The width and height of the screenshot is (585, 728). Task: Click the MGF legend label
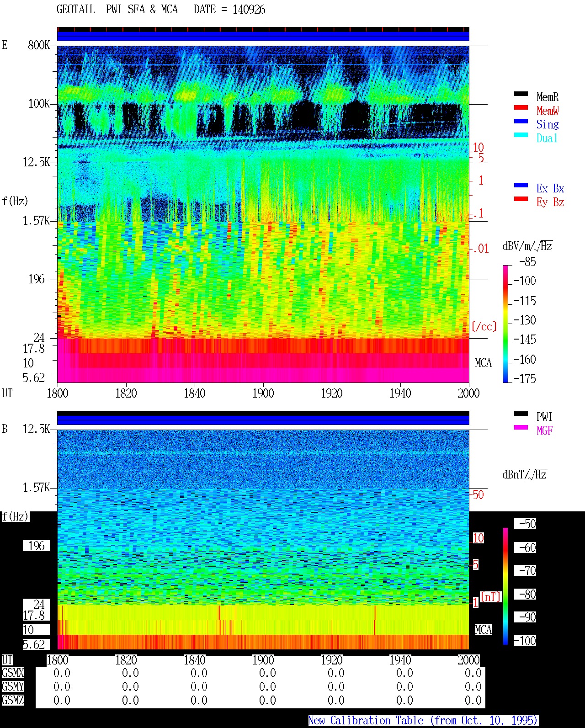pos(545,430)
